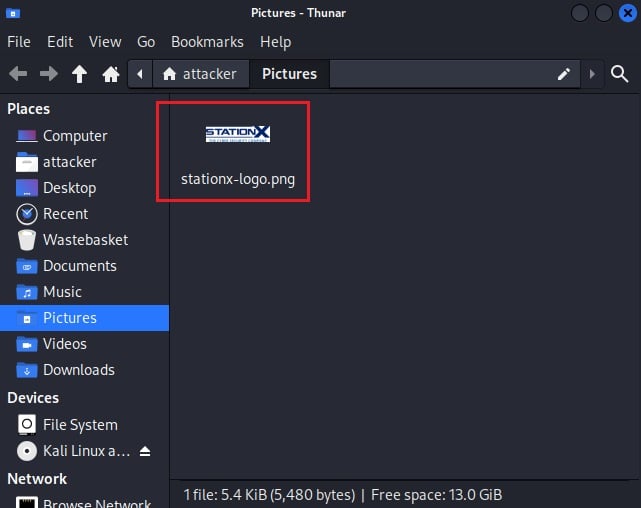Click the Pictures path bar button
641x508 pixels.
[289, 74]
